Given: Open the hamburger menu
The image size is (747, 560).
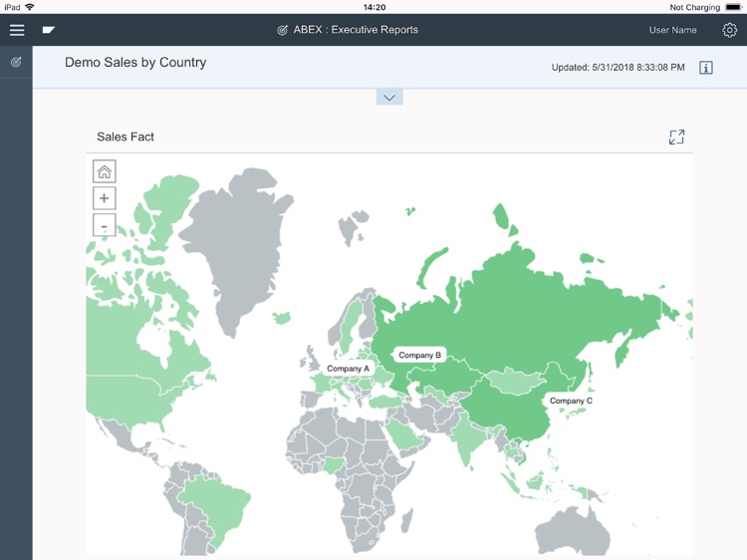Looking at the screenshot, I should click(17, 30).
